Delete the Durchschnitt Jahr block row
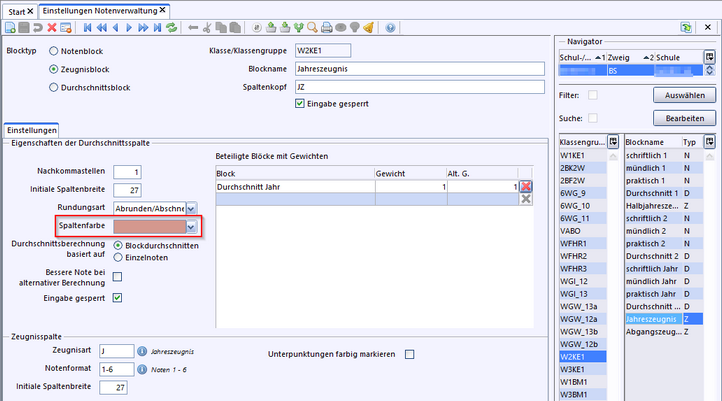This screenshot has height=401, width=722. (x=525, y=186)
